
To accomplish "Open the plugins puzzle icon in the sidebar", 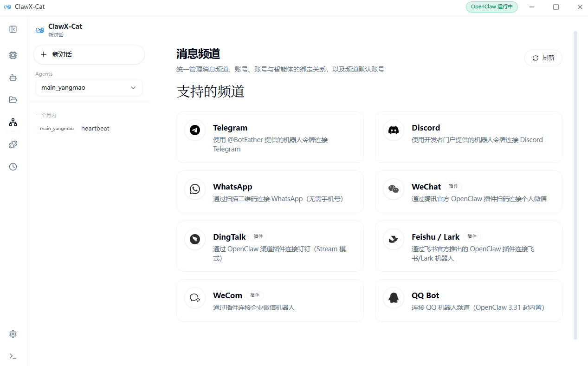I will (13, 144).
